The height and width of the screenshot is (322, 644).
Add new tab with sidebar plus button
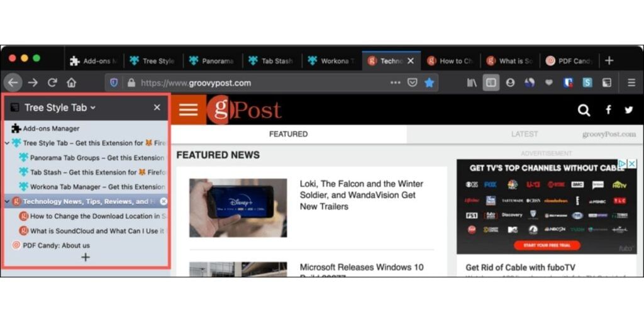coord(86,257)
